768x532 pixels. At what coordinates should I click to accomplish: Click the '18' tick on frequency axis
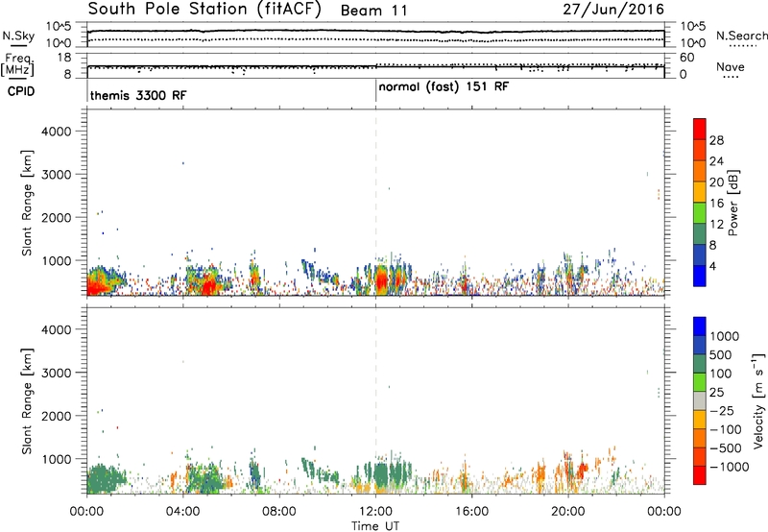click(x=64, y=58)
